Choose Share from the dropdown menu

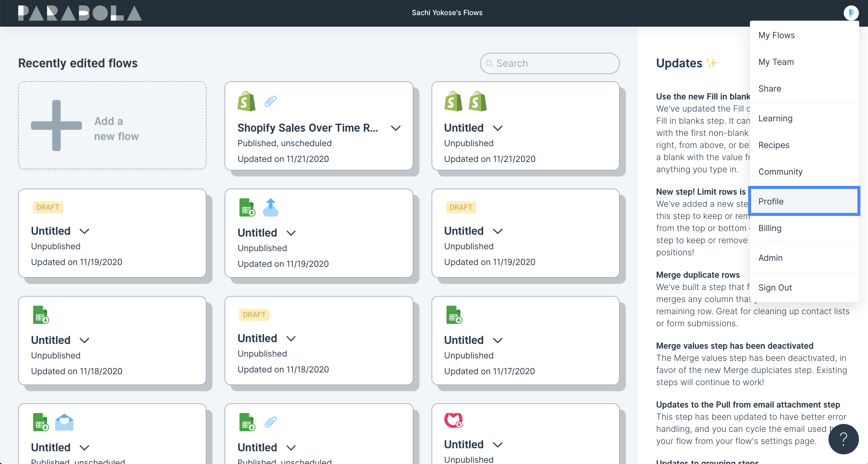pyautogui.click(x=804, y=89)
